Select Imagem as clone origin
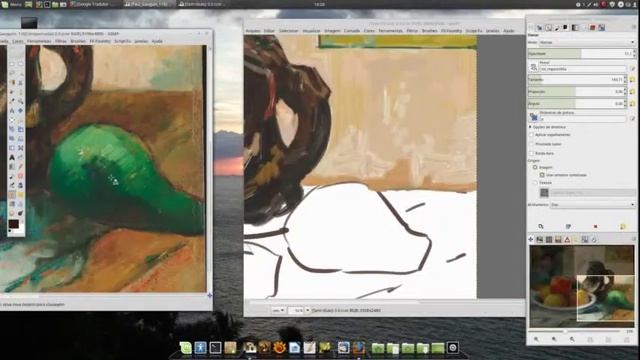Screen dimensions: 640x360 [535, 167]
